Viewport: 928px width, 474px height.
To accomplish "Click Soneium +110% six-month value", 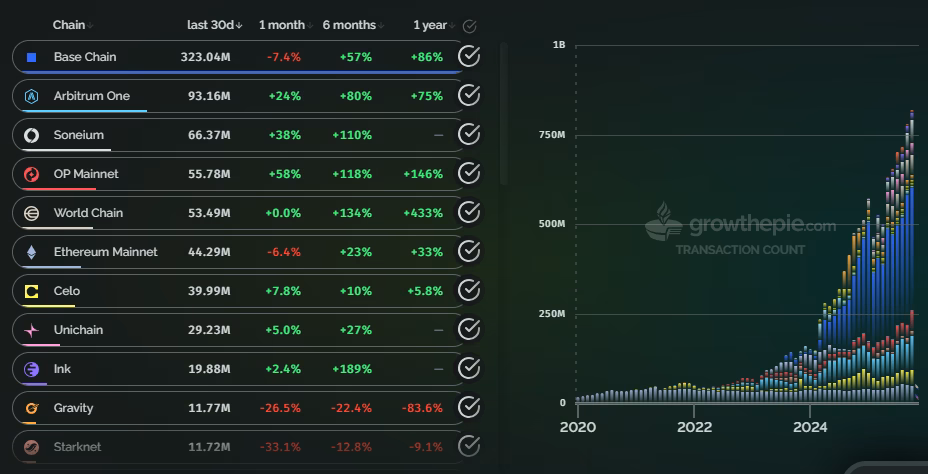I will [x=352, y=136].
